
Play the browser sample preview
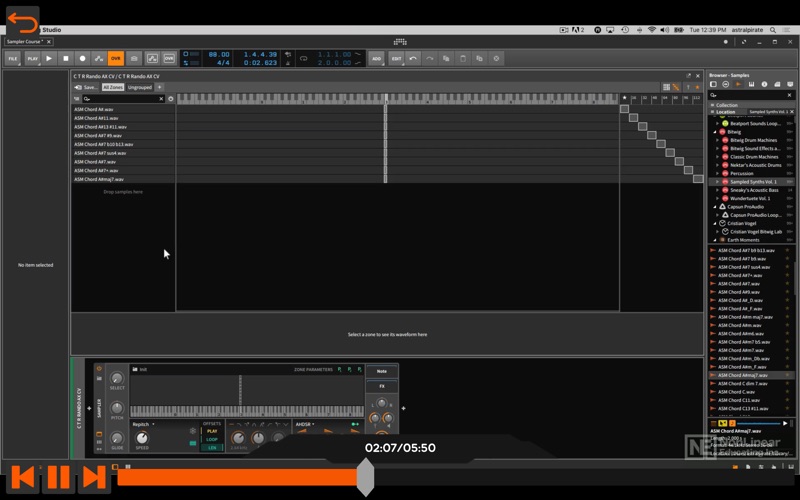pyautogui.click(x=785, y=423)
